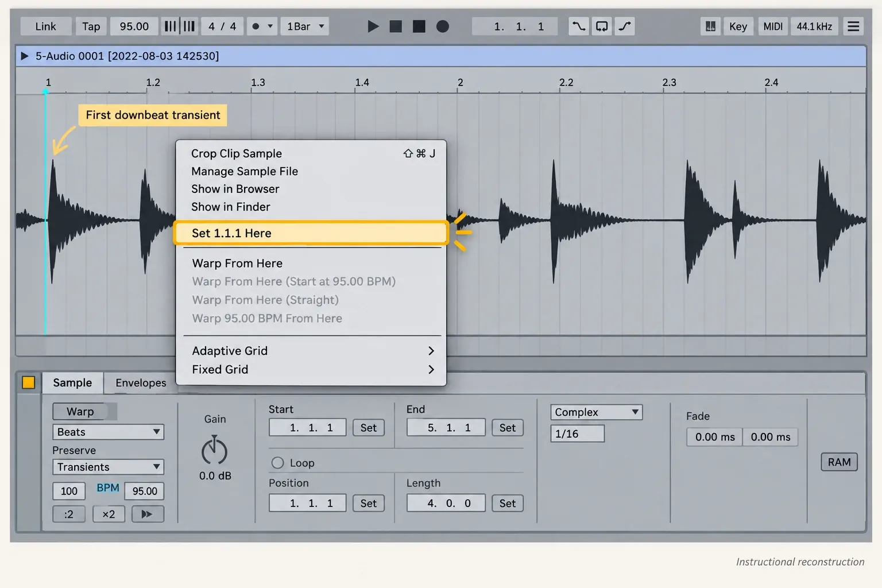
Task: Click the clip BPM field 95.00
Action: click(x=144, y=491)
